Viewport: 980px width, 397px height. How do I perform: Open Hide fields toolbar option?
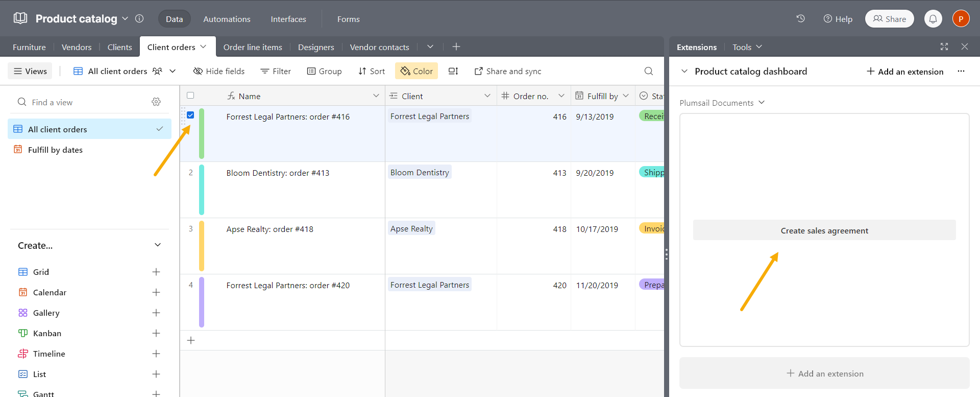coord(219,71)
